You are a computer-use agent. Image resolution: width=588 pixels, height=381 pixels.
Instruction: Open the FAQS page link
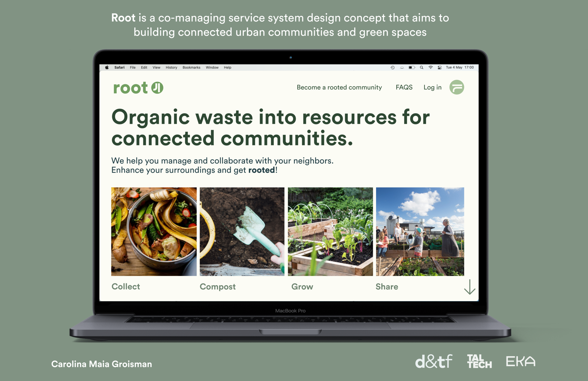[404, 87]
